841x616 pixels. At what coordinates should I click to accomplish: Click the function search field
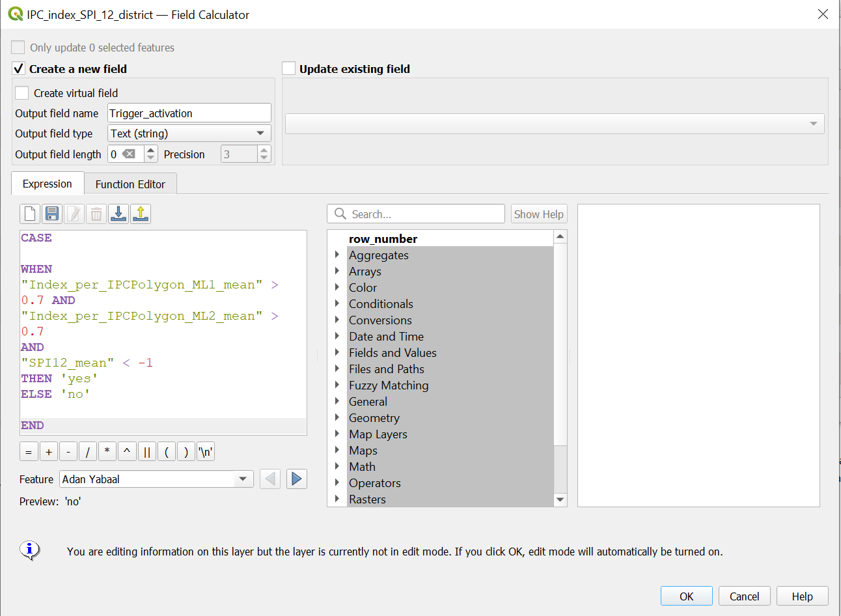pos(423,214)
